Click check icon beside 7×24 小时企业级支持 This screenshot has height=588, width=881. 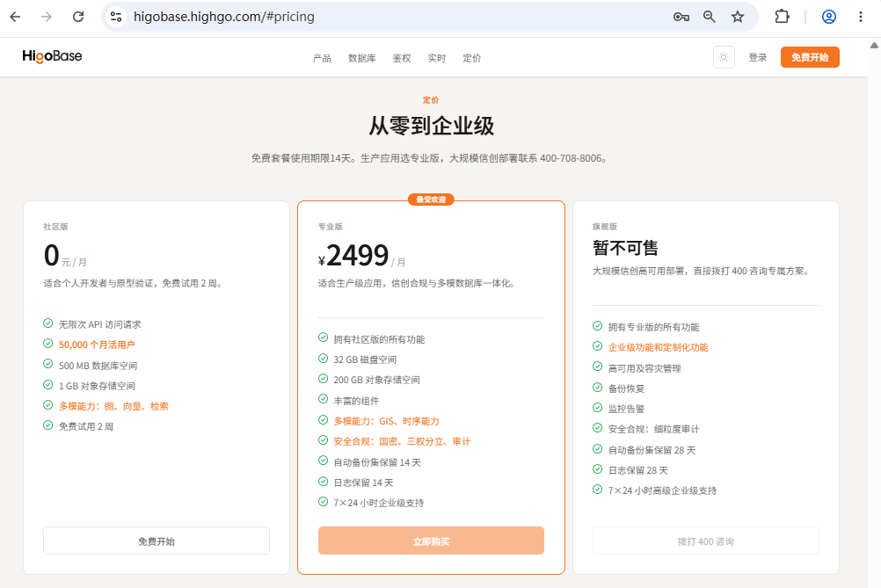point(323,502)
